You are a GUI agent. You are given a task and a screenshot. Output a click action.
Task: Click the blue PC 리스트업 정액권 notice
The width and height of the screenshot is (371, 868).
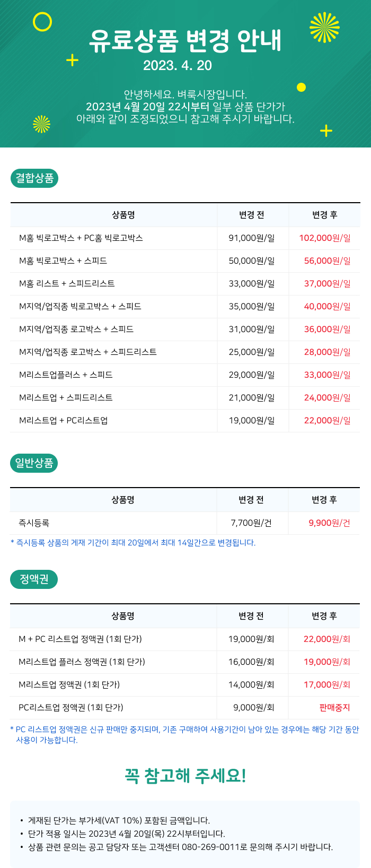point(184,735)
